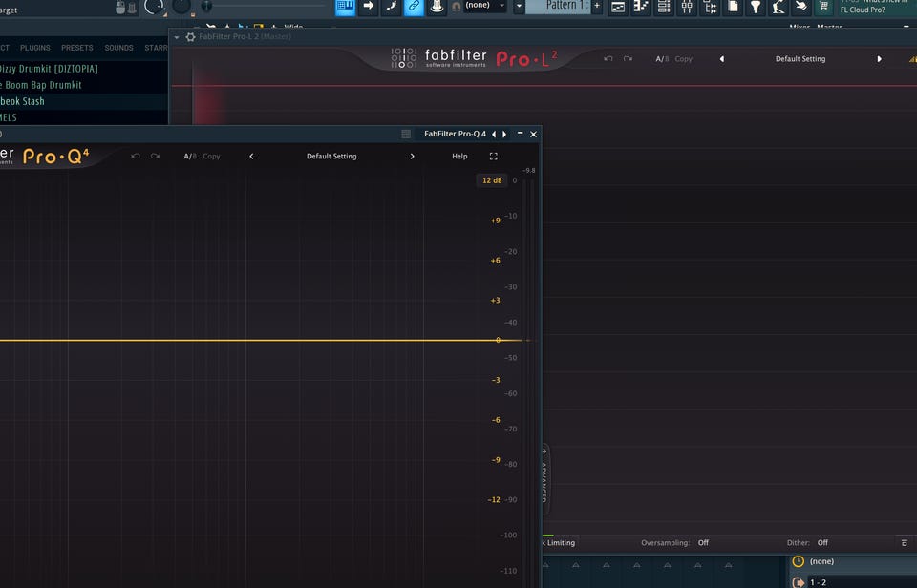
Task: Go to next preset in Pro-L 2
Action: [879, 59]
